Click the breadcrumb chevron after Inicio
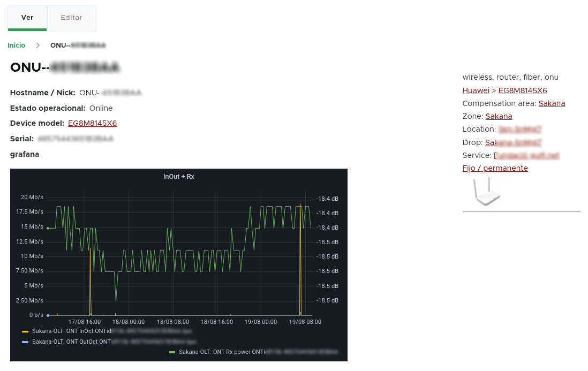Screen dimensions: 588x371 [x=37, y=46]
